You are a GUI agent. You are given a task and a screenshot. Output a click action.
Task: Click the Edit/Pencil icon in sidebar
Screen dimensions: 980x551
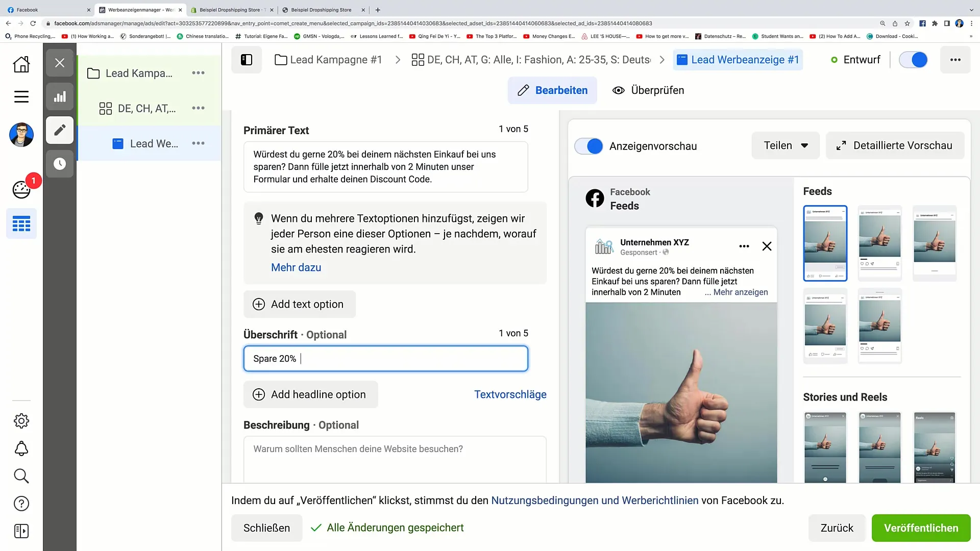click(60, 130)
